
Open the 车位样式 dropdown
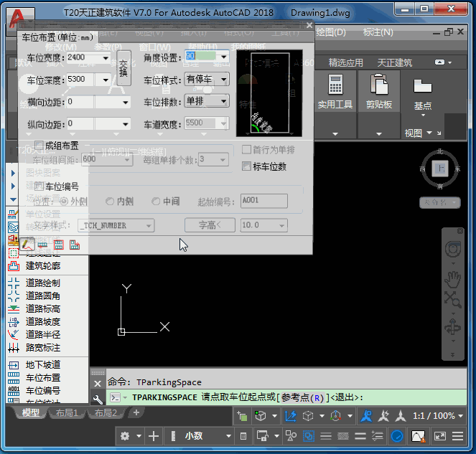click(224, 80)
